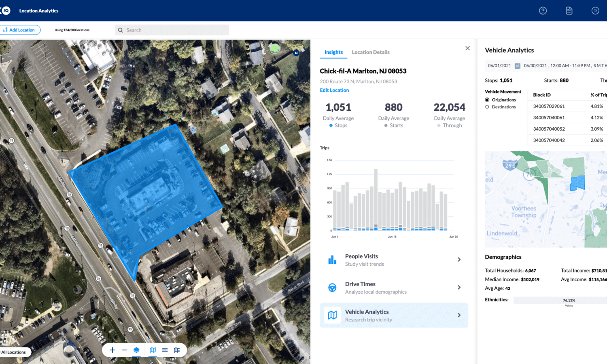Image resolution: width=607 pixels, height=364 pixels.
Task: Focus the Search input field
Action: tap(172, 30)
